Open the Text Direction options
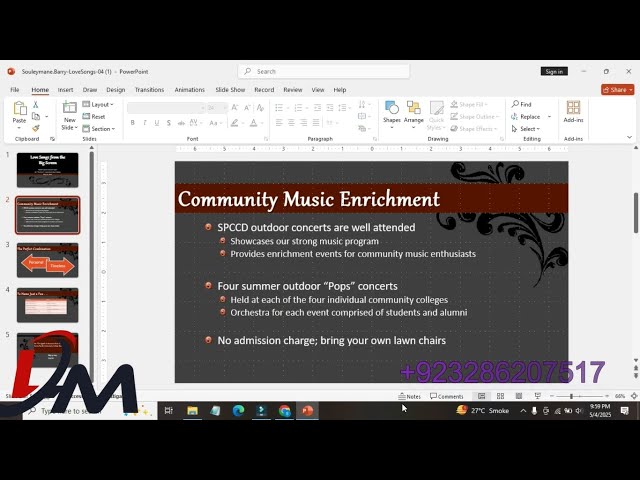The height and width of the screenshot is (480, 640). click(364, 105)
